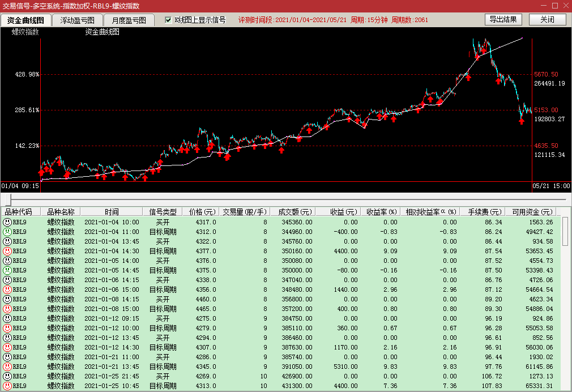Click the 相对收益率α(%) column header

tap(431, 212)
